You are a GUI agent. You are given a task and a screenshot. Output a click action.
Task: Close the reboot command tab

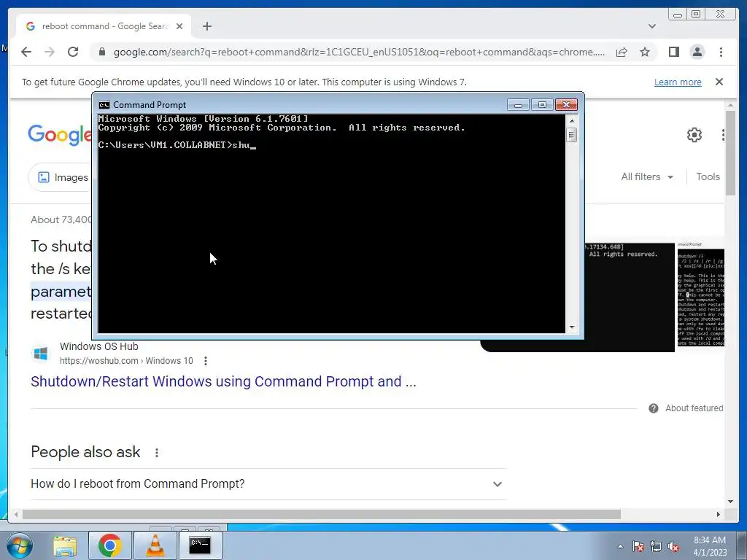point(179,26)
